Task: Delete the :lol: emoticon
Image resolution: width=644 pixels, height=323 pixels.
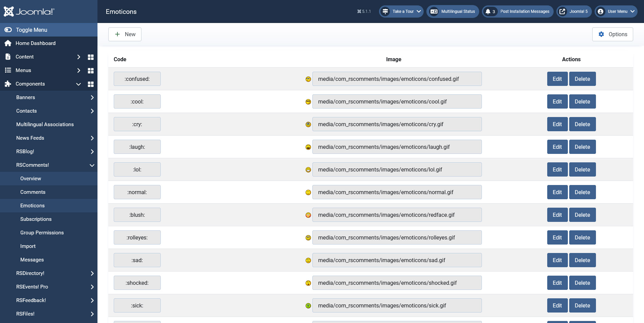Action: coord(582,169)
